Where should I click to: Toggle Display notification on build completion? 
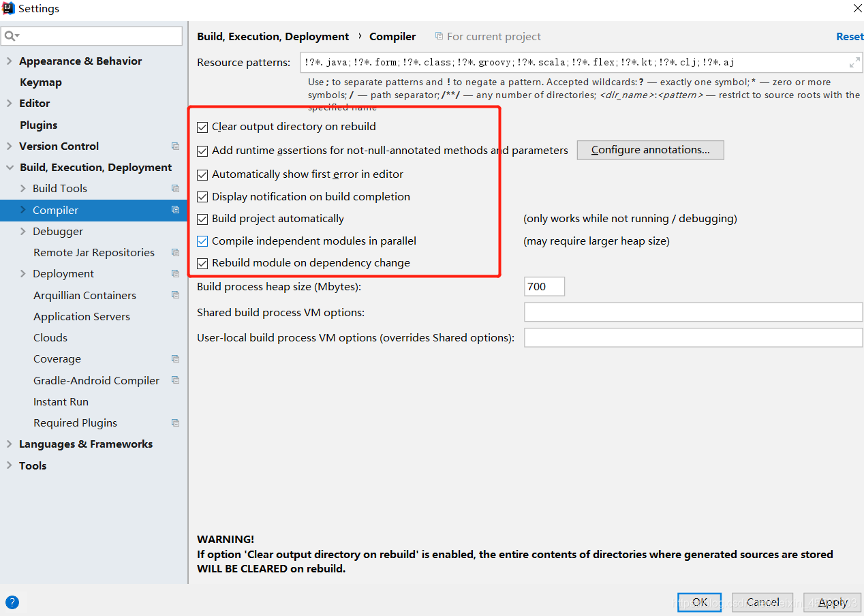tap(202, 197)
